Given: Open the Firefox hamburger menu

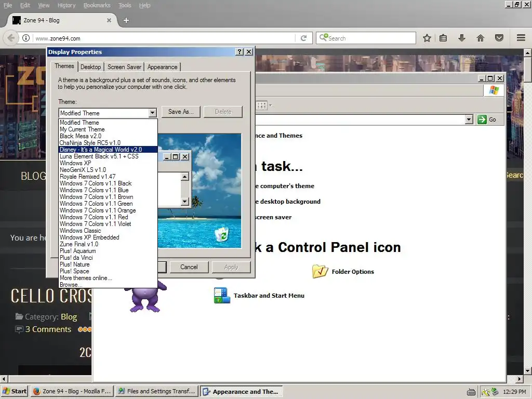Looking at the screenshot, I should (521, 38).
